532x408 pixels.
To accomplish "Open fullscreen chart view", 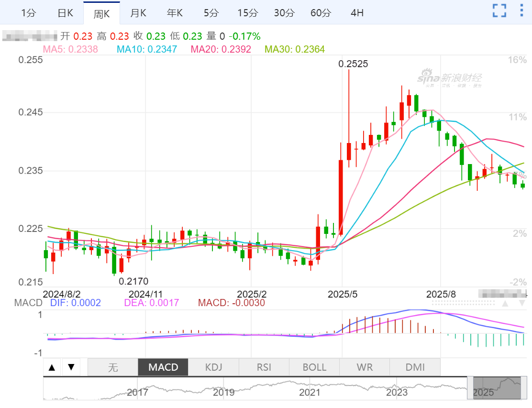I will 499,11.
